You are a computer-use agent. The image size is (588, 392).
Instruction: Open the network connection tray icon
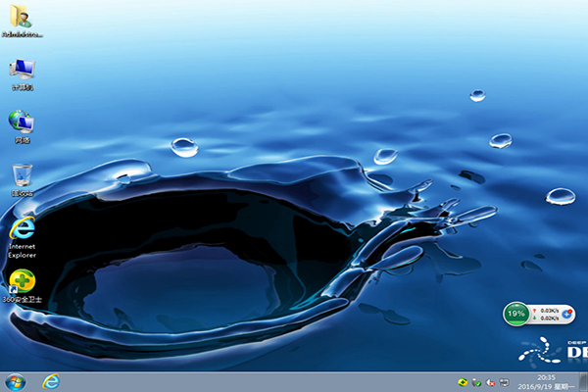click(505, 382)
